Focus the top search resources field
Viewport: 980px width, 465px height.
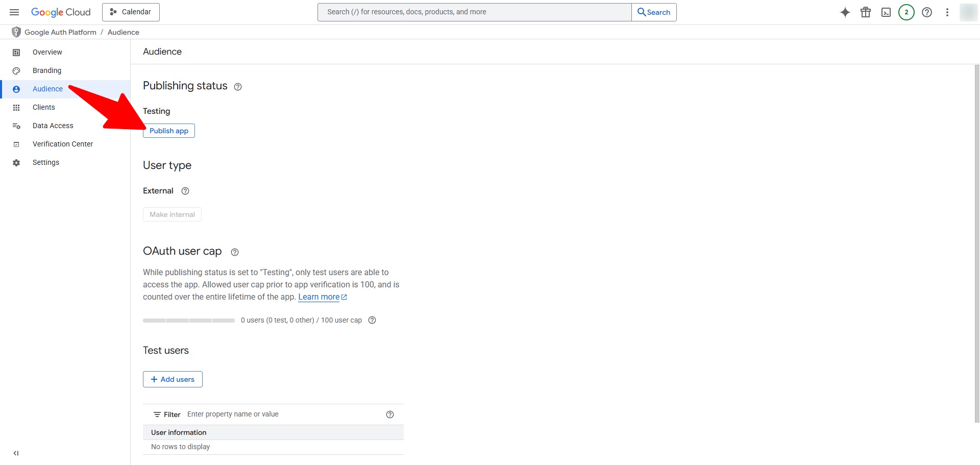[x=475, y=12]
